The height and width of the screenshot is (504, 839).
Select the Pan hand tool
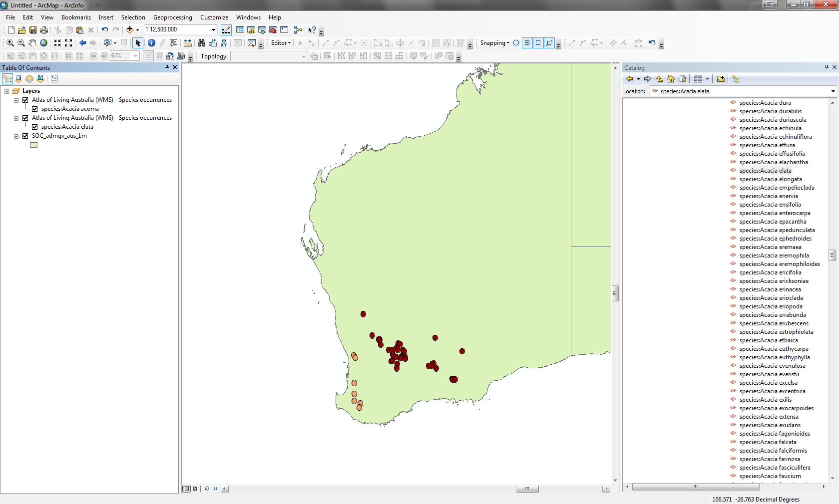pyautogui.click(x=32, y=43)
